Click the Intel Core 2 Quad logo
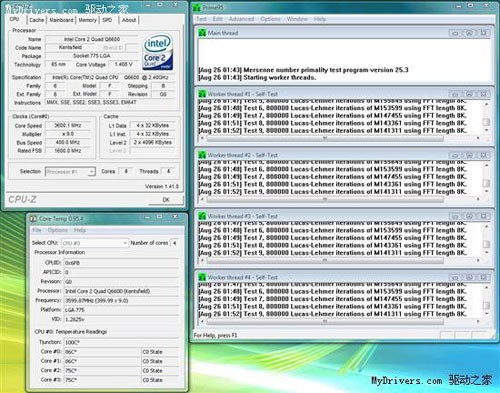This screenshot has height=393, width=500. click(x=158, y=51)
